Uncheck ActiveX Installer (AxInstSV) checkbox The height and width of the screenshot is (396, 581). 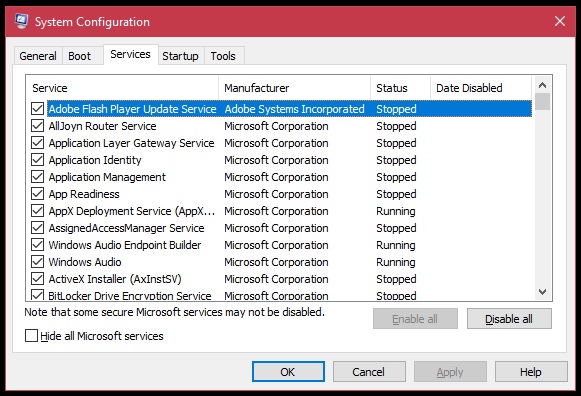37,279
